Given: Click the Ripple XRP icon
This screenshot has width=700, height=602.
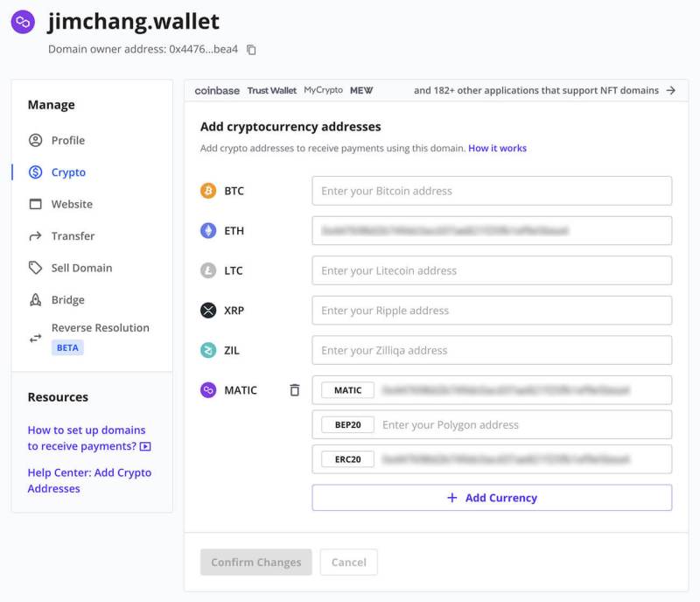Looking at the screenshot, I should click(208, 311).
